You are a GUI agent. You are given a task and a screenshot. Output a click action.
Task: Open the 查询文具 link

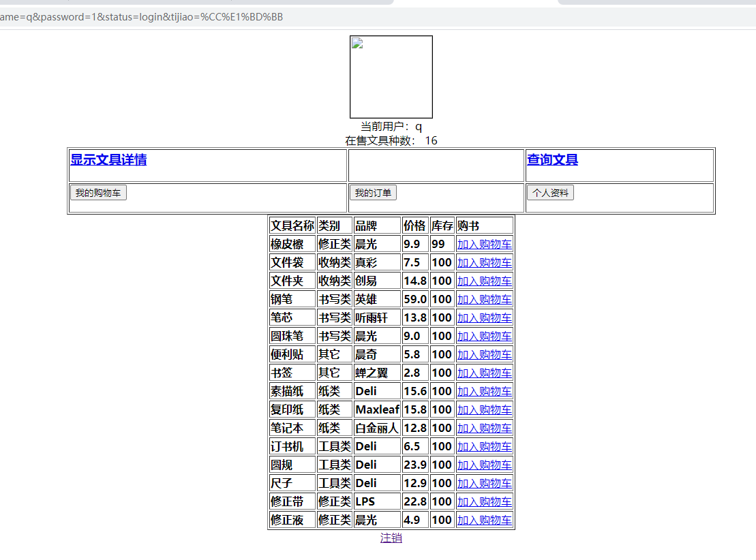pyautogui.click(x=552, y=160)
